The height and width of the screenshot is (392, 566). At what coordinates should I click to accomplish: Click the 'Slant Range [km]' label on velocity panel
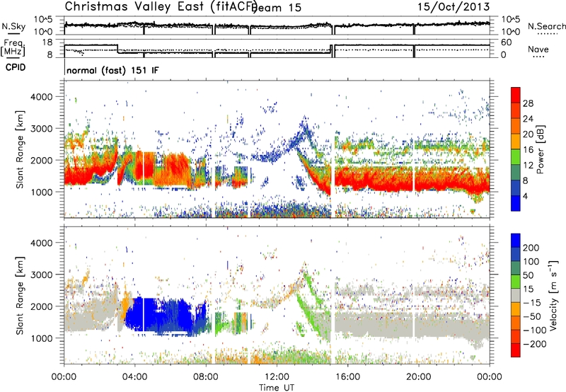point(20,295)
